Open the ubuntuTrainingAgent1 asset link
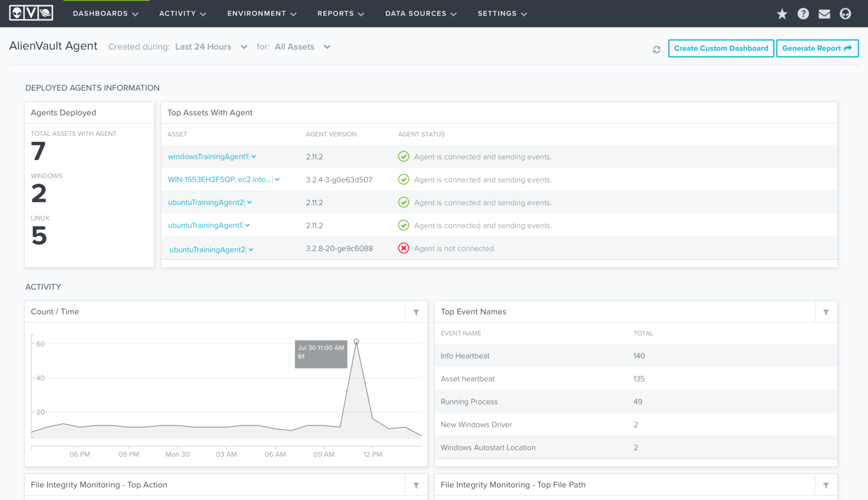The width and height of the screenshot is (868, 500). 205,225
